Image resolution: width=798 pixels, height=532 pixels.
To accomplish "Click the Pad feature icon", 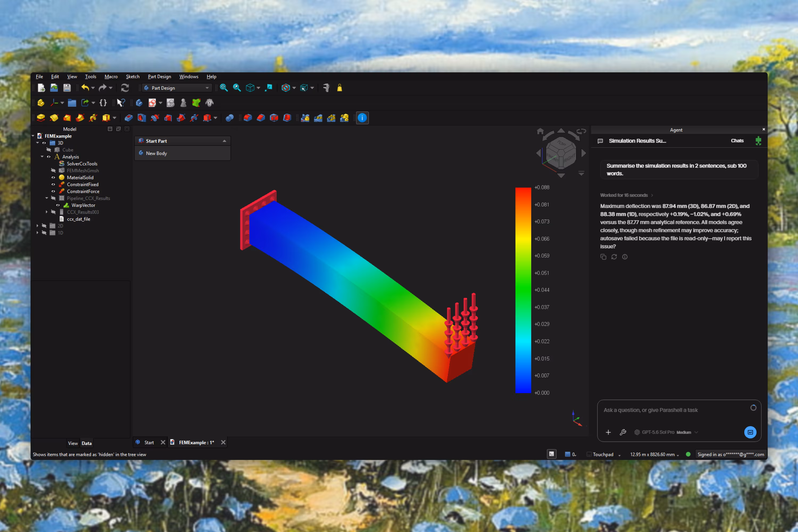I will (x=41, y=118).
